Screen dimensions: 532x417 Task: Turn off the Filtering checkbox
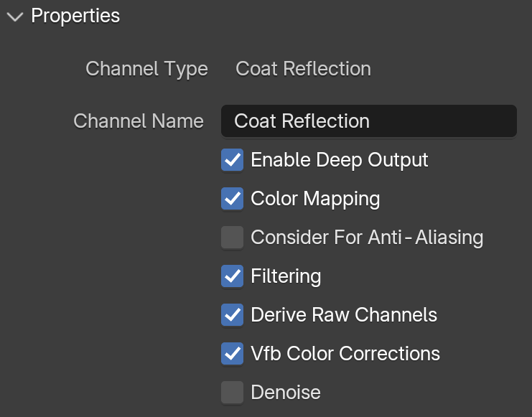233,276
